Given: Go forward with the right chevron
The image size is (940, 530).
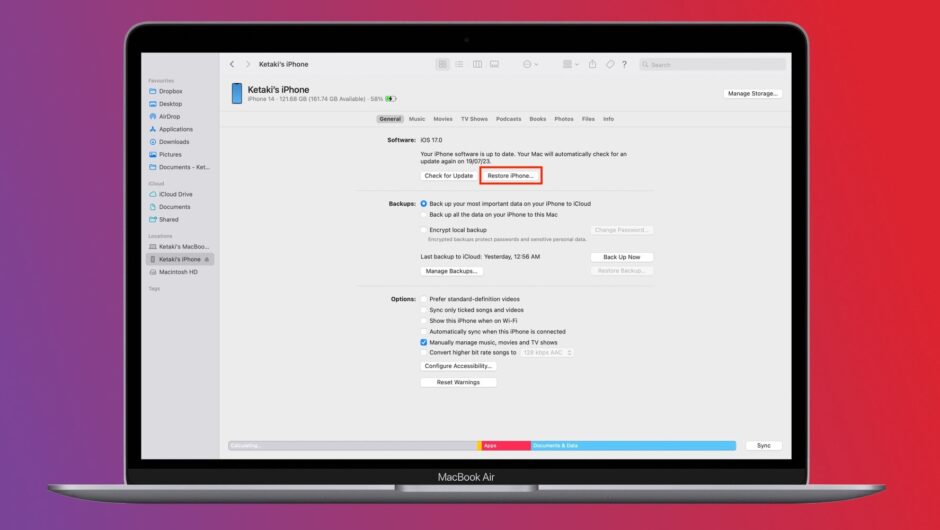Looking at the screenshot, I should (248, 64).
